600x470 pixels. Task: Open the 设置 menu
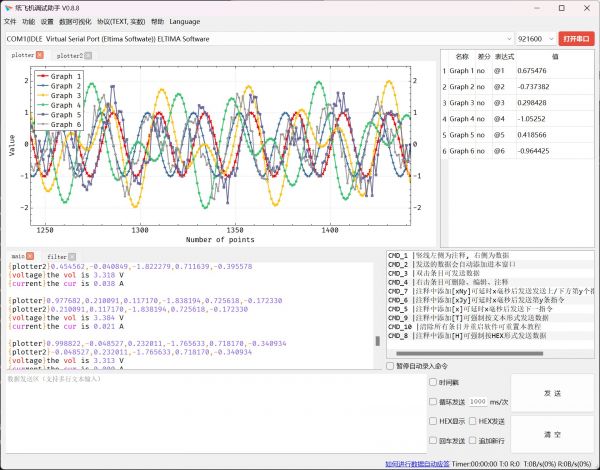(47, 22)
